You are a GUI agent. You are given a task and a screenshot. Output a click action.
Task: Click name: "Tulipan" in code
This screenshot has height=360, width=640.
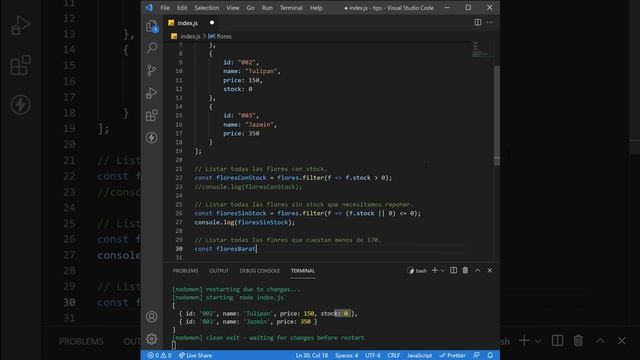[x=252, y=71]
